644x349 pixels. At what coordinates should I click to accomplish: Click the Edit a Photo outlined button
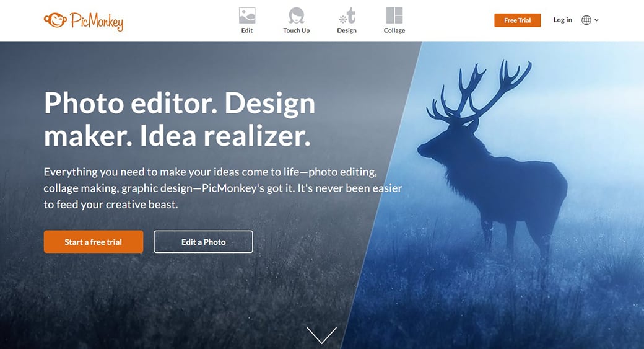[203, 242]
